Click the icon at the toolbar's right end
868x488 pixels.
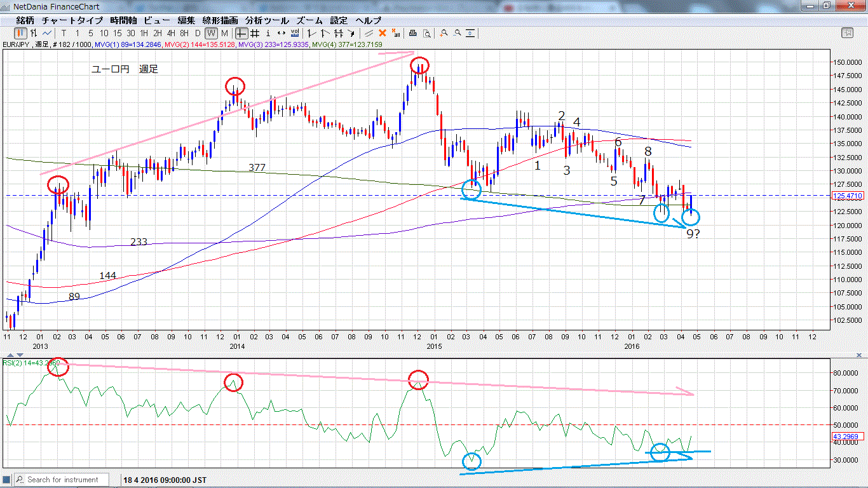tap(847, 32)
